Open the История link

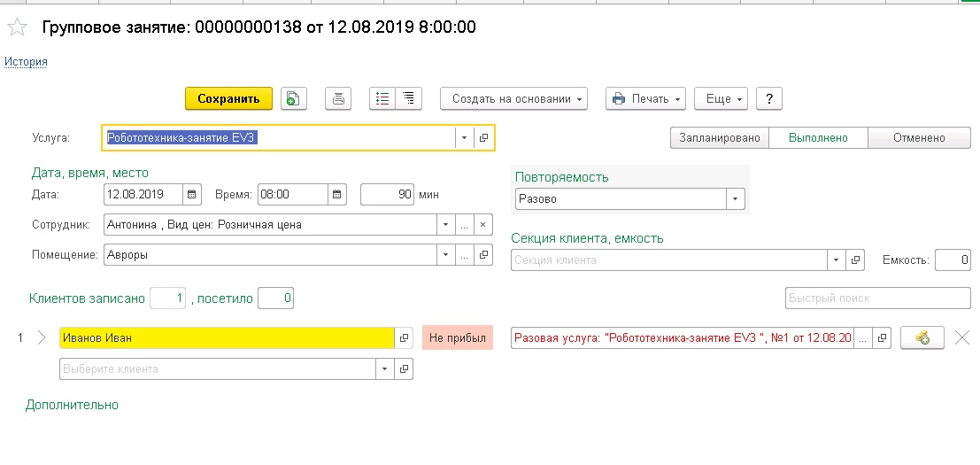click(27, 62)
